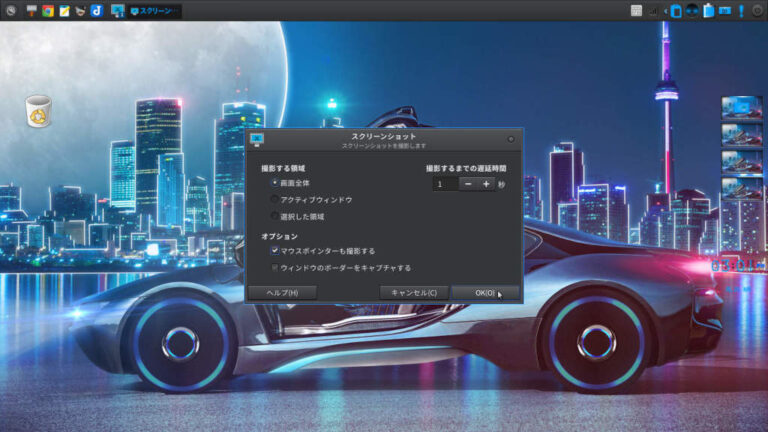Uncheck マウスポインターも撮影する checkbox
Image resolution: width=768 pixels, height=432 pixels.
tap(275, 251)
